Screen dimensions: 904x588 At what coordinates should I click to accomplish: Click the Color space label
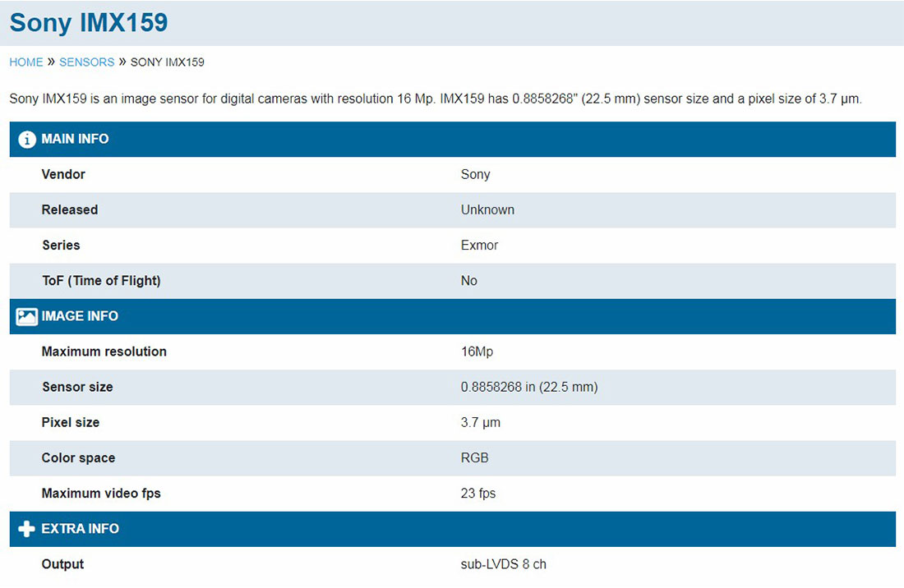(78, 458)
